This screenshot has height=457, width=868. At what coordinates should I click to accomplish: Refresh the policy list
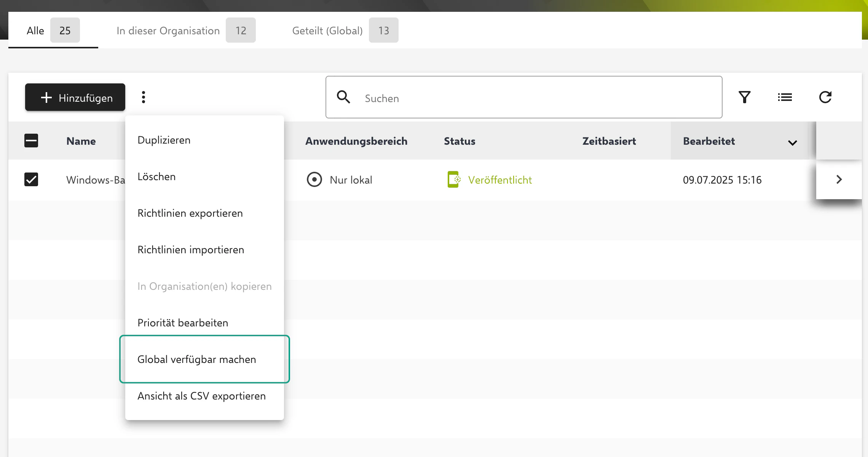coord(825,97)
